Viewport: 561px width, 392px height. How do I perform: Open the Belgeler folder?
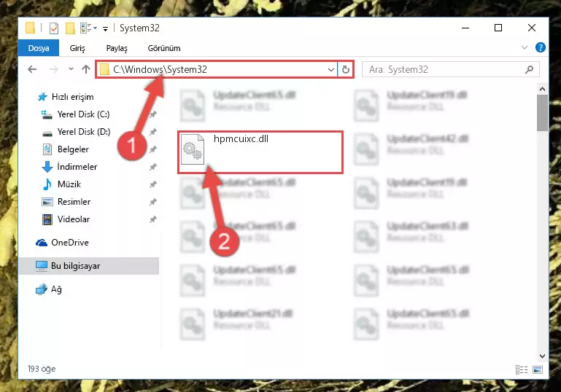tap(73, 149)
